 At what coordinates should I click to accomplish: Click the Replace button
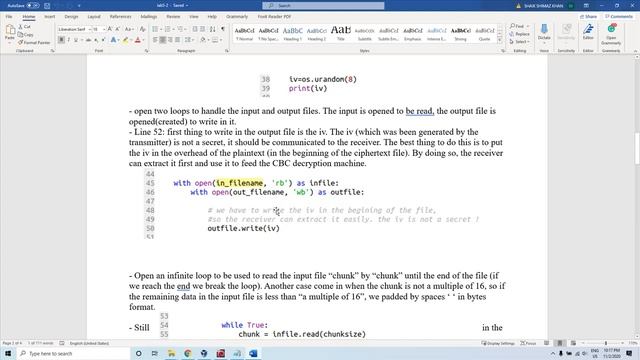click(520, 34)
